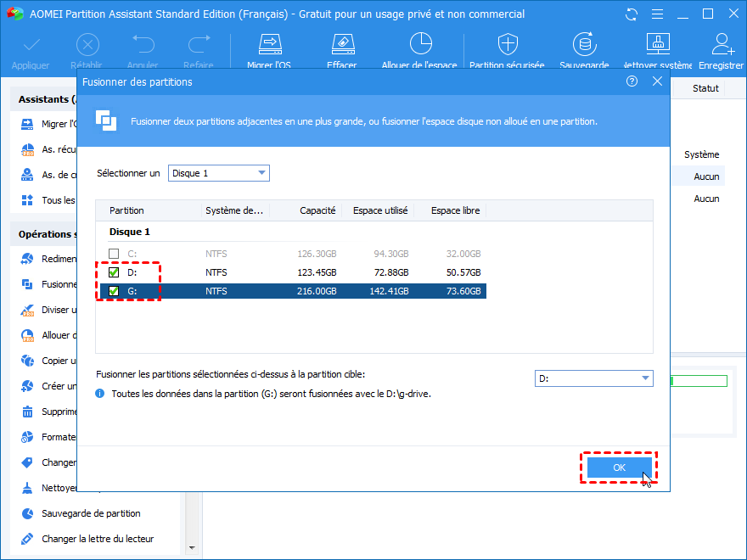This screenshot has height=560, width=747.
Task: Click the 123.45GB capacity cell
Action: (317, 272)
